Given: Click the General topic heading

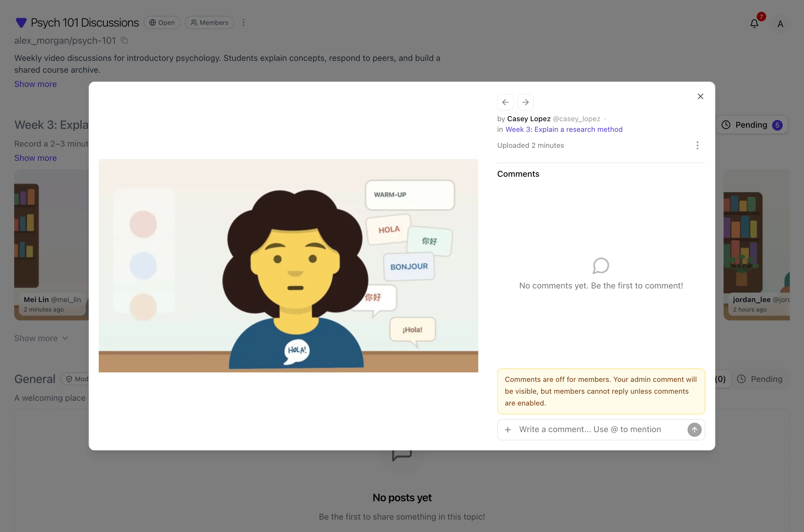Looking at the screenshot, I should (x=35, y=379).
